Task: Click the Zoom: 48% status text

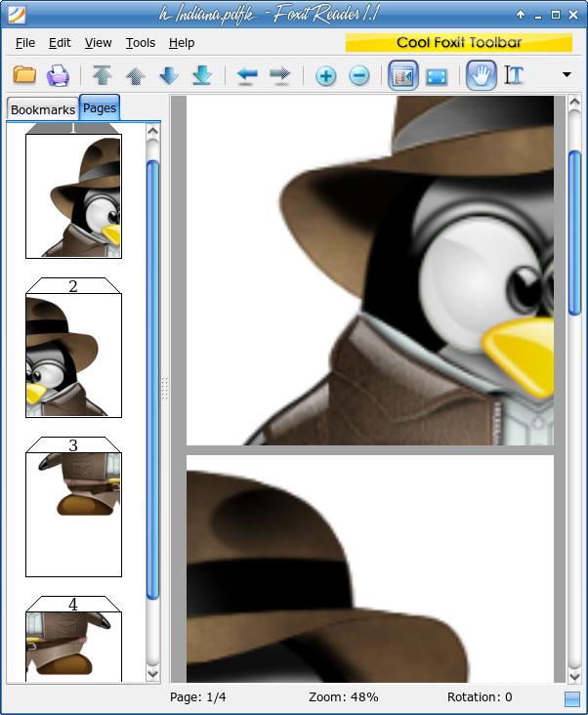Action: tap(343, 697)
